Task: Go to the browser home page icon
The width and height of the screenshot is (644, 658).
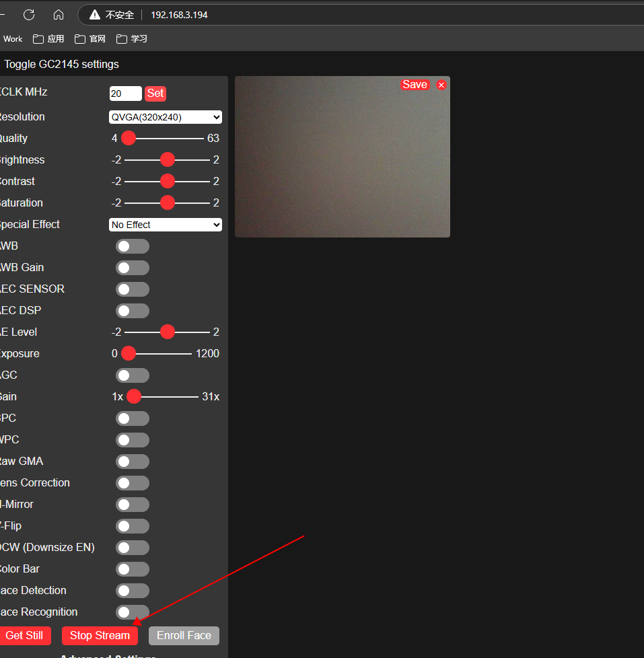Action: click(x=59, y=15)
